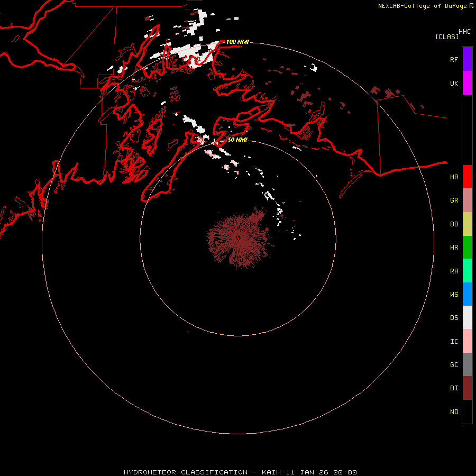The width and height of the screenshot is (476, 476).
Task: Click the HR green legend swatch
Action: (x=467, y=247)
